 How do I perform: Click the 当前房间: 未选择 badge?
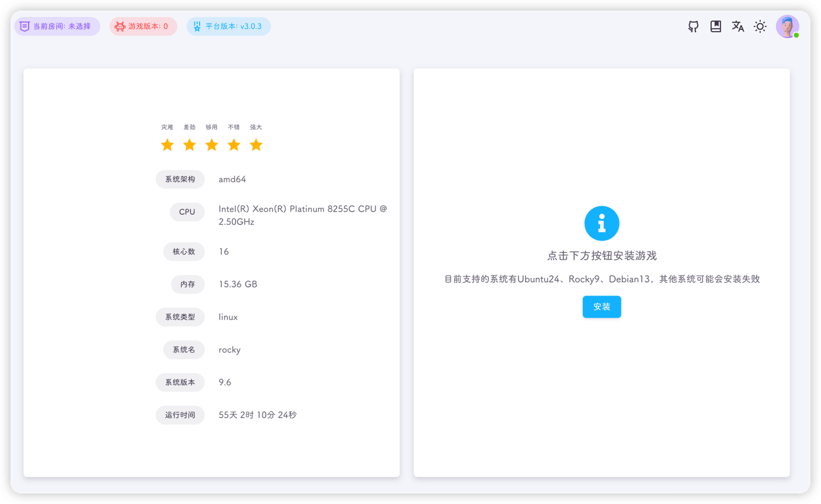57,26
